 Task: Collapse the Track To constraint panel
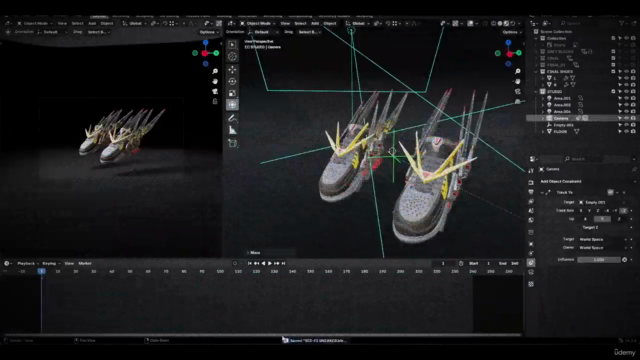(542, 192)
